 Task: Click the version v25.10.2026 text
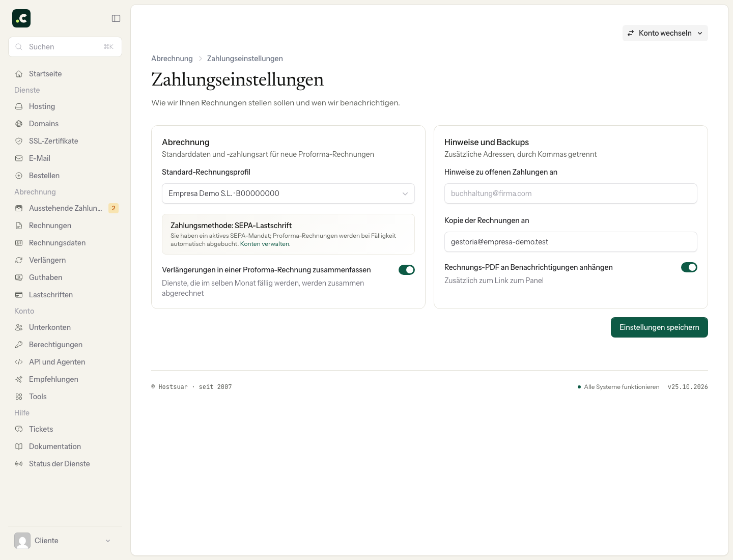[x=688, y=387]
